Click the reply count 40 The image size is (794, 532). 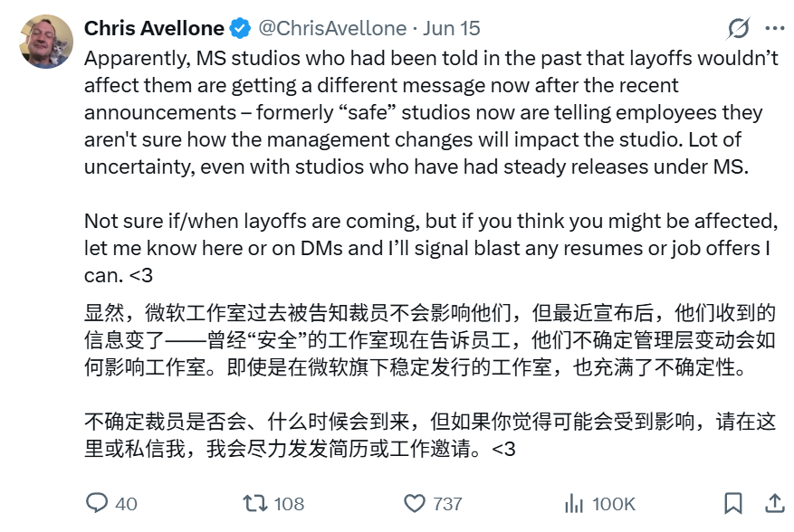126,504
